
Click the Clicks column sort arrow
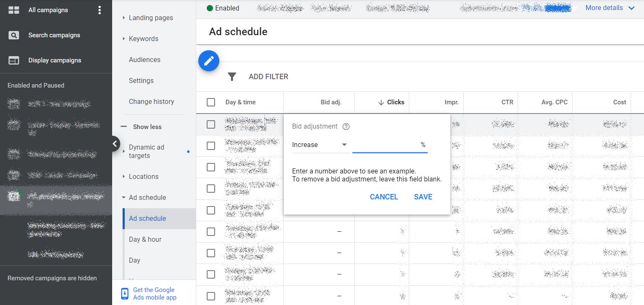click(382, 102)
